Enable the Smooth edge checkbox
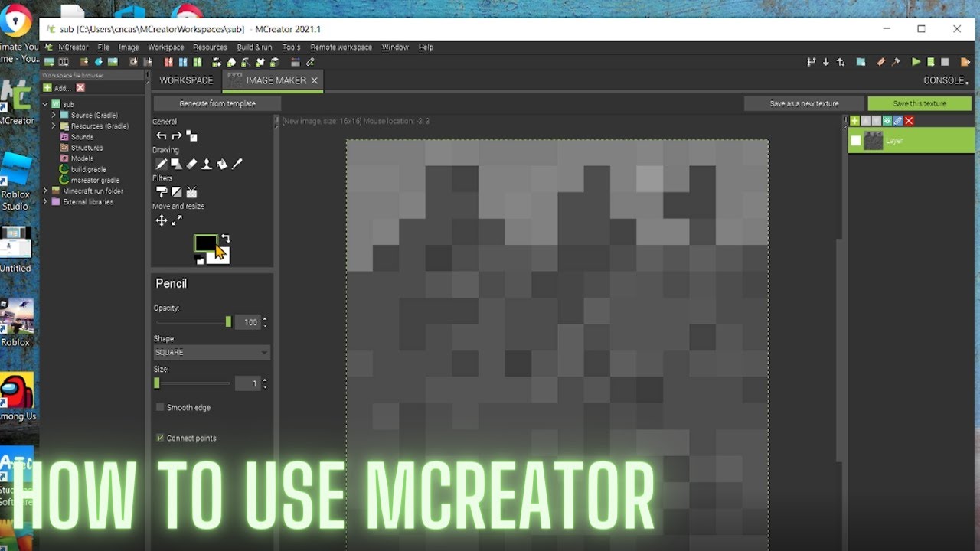980x551 pixels. click(x=160, y=407)
